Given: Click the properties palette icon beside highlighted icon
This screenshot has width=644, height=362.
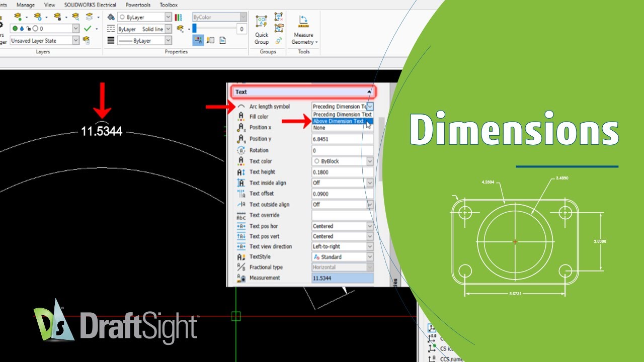Looking at the screenshot, I should [x=211, y=41].
